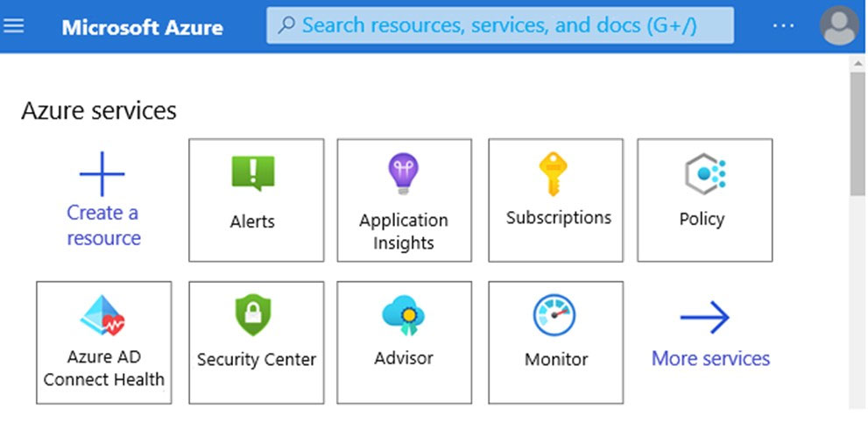Viewport: 868px width, 443px height.
Task: Open the Create a resource link
Action: pos(103,225)
